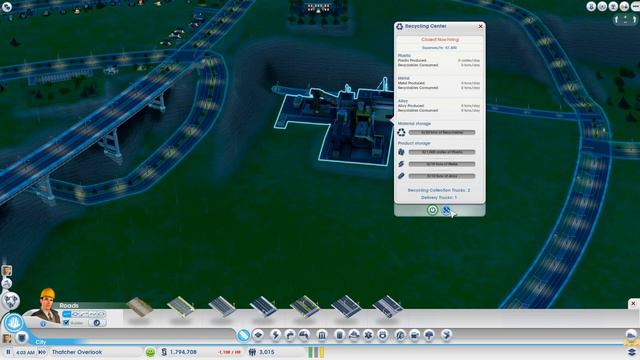Open the Water utilities faucet icon
Viewport: 640px width, 360px height.
(x=290, y=335)
